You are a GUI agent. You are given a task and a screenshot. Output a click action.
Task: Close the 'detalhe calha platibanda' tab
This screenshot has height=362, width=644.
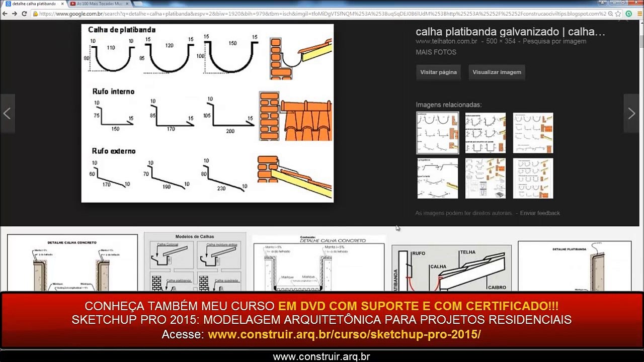pos(62,4)
